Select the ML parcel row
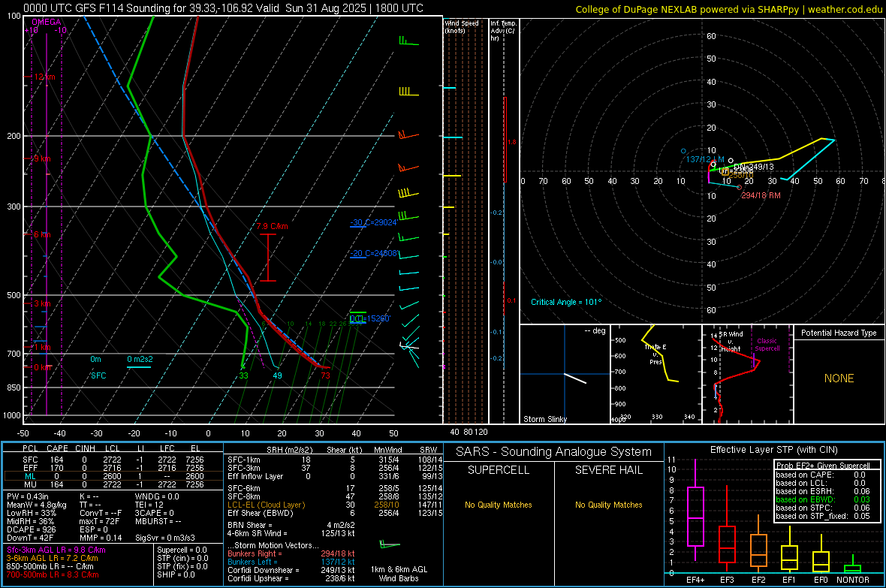The height and width of the screenshot is (588, 886). click(x=113, y=476)
